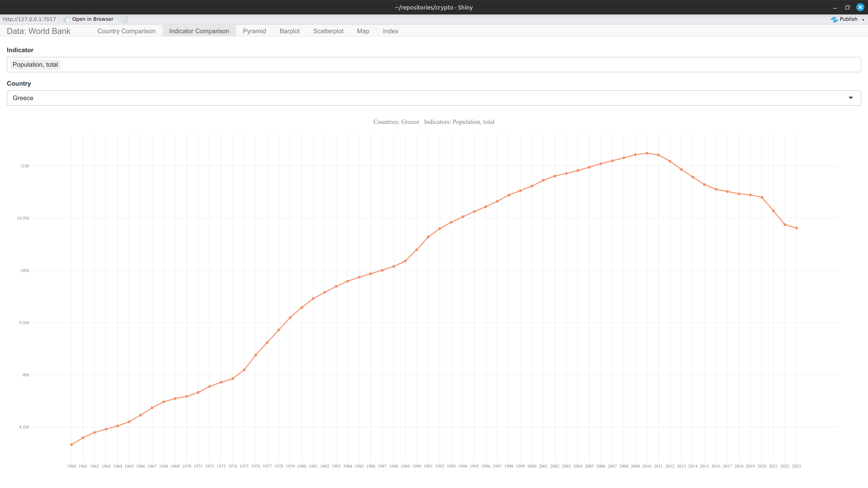
Task: Click the 1960 data point on chart
Action: point(71,445)
